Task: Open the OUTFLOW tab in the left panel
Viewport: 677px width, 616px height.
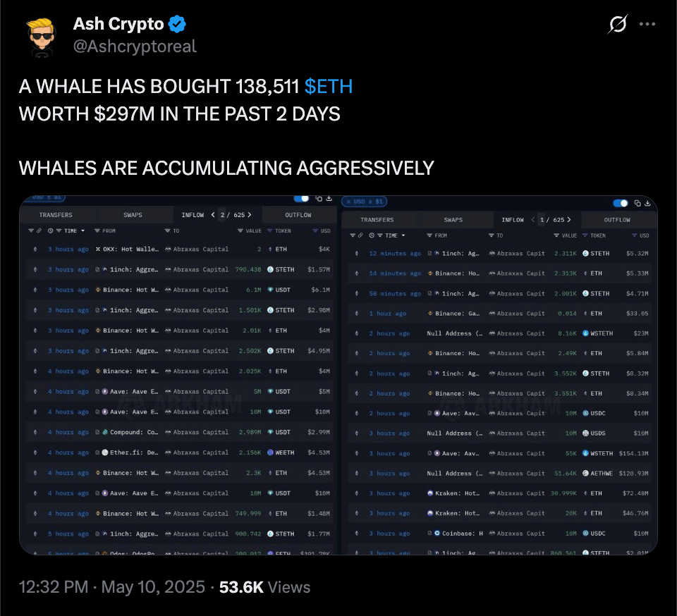Action: [298, 215]
